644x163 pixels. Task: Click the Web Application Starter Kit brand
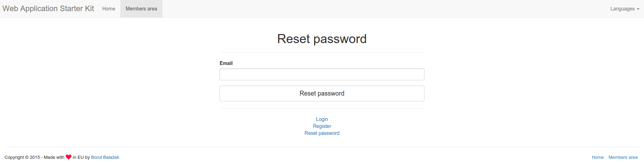[x=48, y=9]
